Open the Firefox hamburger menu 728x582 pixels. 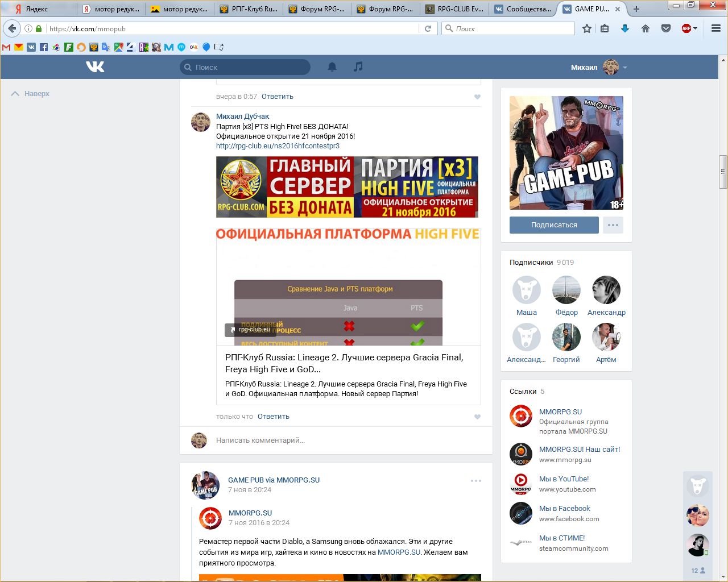point(716,28)
